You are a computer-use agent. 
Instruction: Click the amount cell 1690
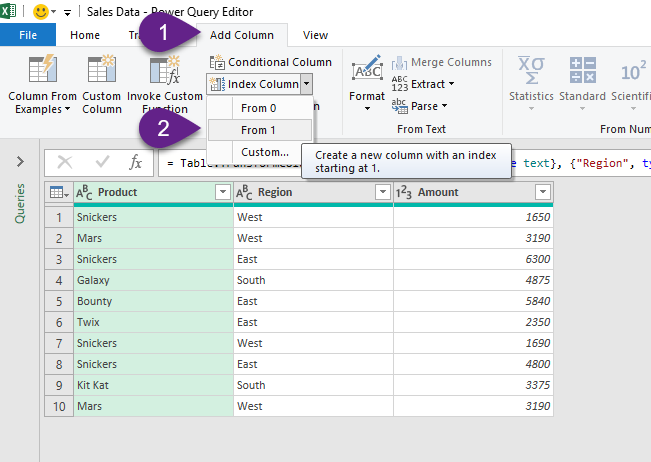click(x=474, y=343)
